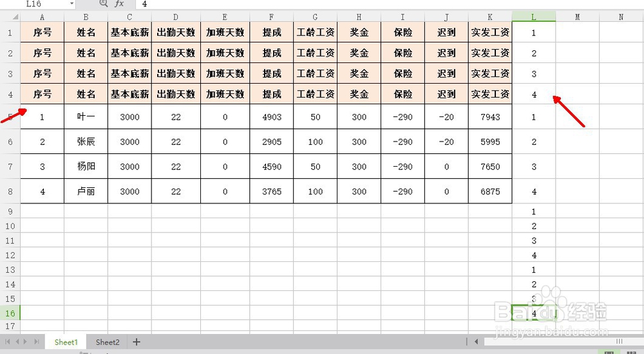Click cell with name 张辰
Image resolution: width=644 pixels, height=354 pixels.
[86, 142]
